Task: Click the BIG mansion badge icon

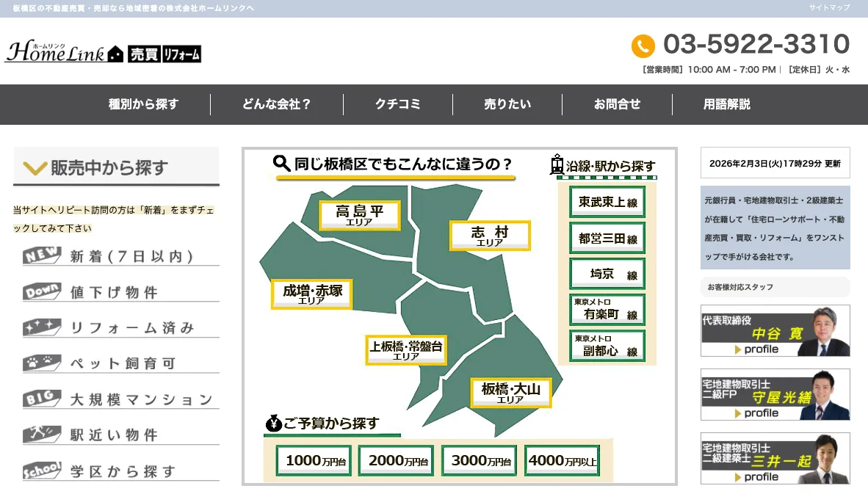Action: tap(42, 399)
